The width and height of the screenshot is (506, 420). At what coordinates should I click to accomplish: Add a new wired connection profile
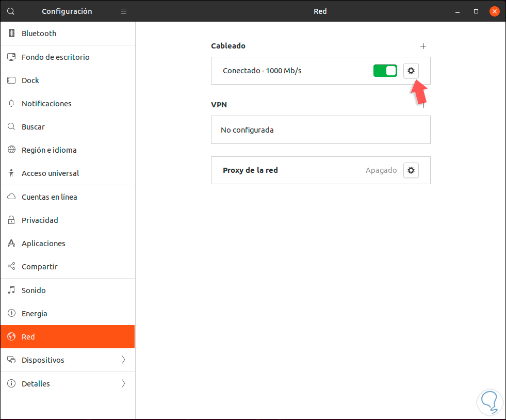point(423,46)
